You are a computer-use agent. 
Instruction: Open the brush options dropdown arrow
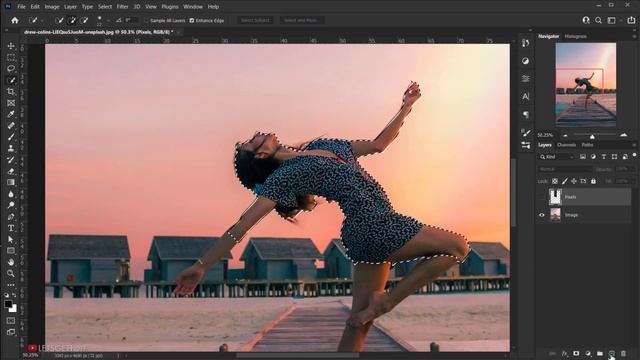(108, 20)
